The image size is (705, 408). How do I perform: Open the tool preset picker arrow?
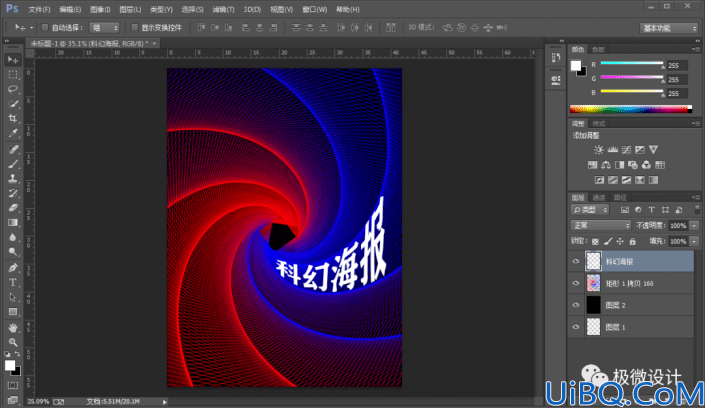[x=31, y=28]
